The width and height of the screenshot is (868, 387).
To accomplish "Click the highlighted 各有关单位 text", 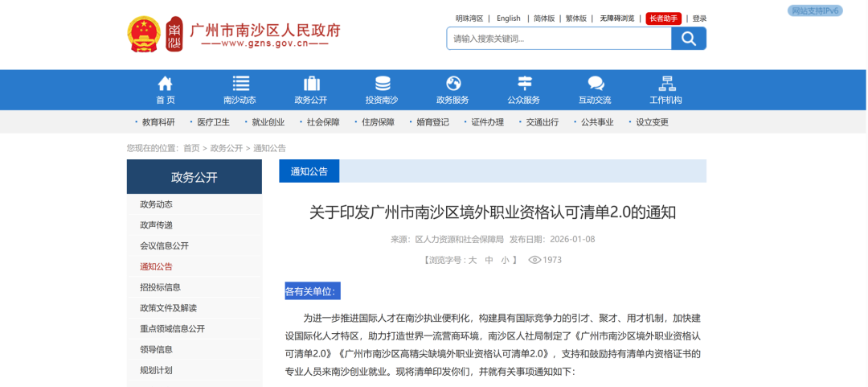I will pos(313,290).
